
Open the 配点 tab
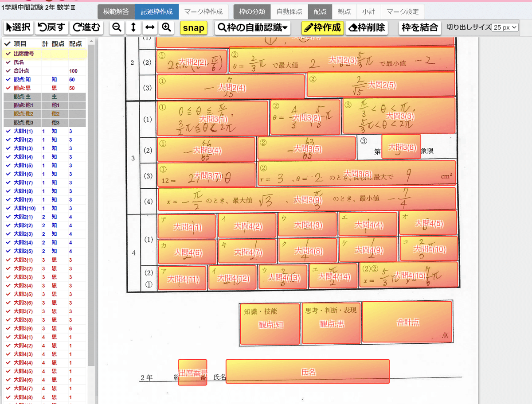coord(320,12)
